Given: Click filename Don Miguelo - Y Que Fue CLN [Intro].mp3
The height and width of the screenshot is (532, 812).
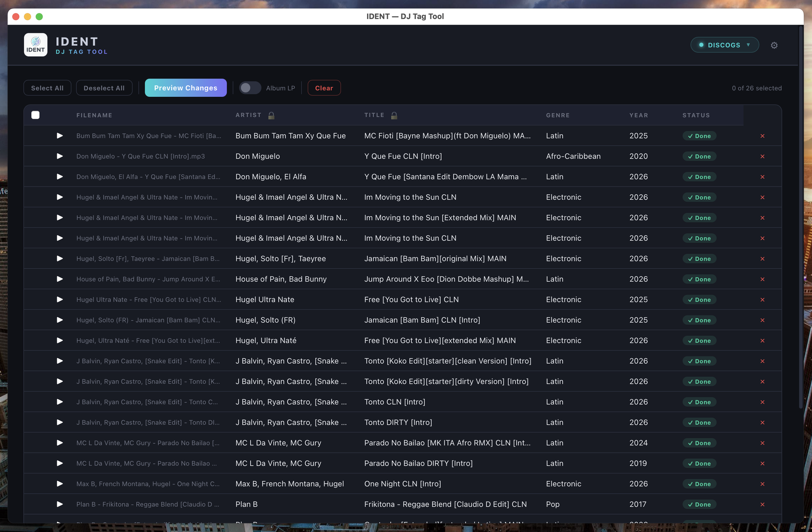Looking at the screenshot, I should click(140, 156).
